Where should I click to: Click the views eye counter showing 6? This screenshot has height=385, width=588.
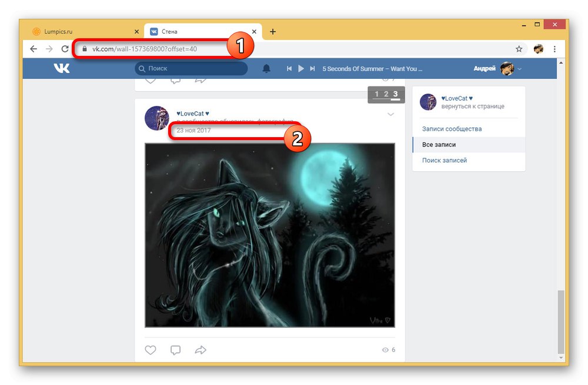click(x=388, y=350)
